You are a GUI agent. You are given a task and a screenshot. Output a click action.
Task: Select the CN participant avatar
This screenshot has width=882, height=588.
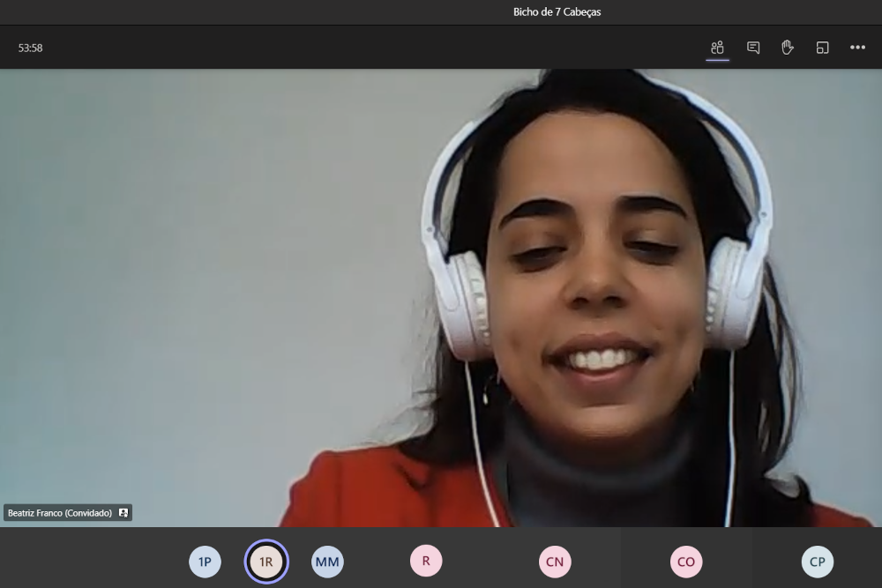pyautogui.click(x=555, y=562)
